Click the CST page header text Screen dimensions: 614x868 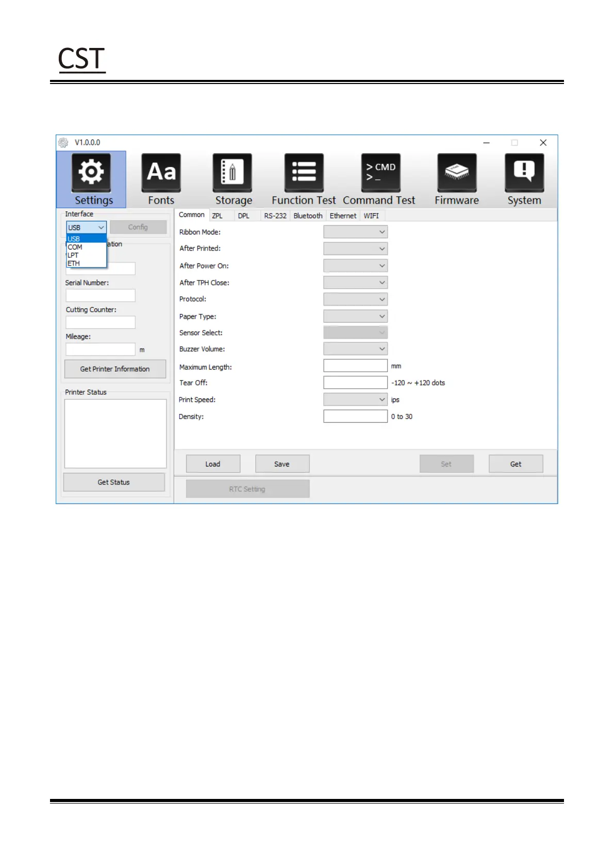81,58
